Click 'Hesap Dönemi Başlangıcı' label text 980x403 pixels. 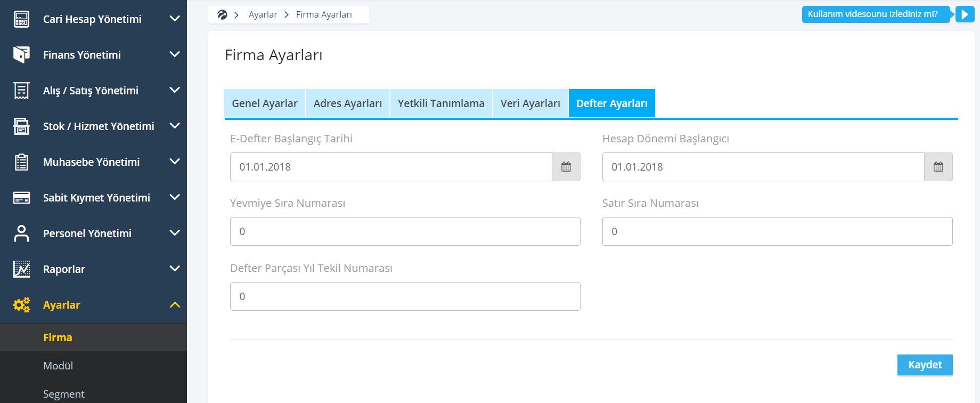[666, 139]
